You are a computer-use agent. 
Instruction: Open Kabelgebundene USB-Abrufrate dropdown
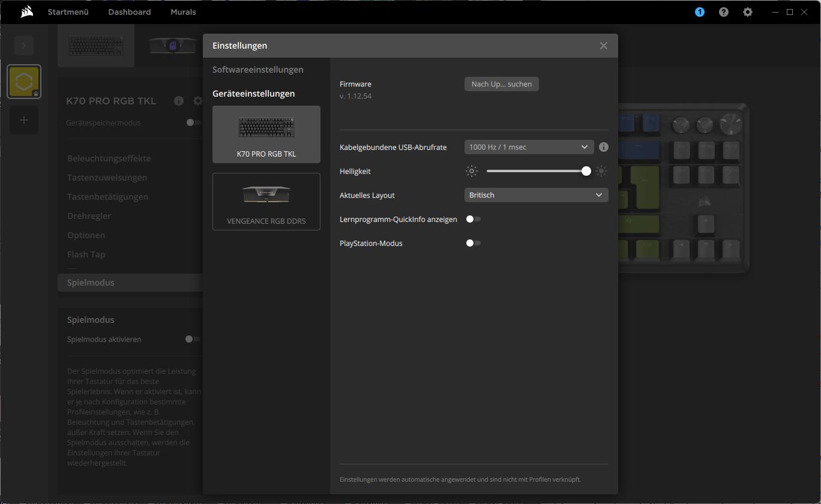click(x=528, y=147)
